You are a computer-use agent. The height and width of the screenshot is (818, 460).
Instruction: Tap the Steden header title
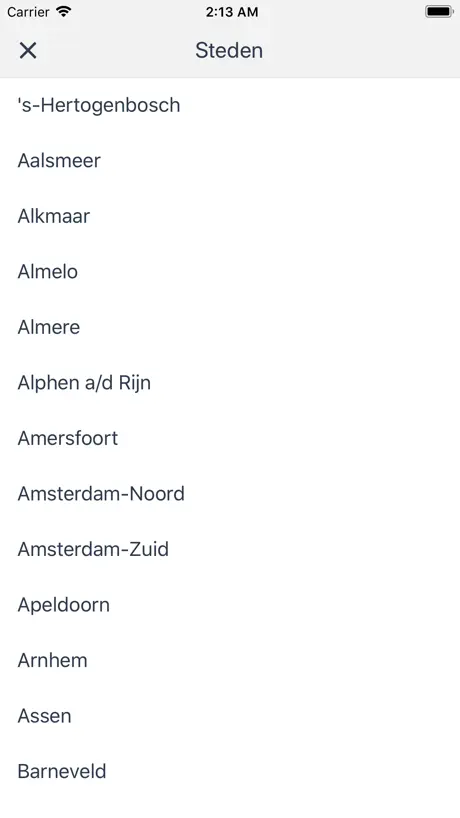tap(229, 51)
